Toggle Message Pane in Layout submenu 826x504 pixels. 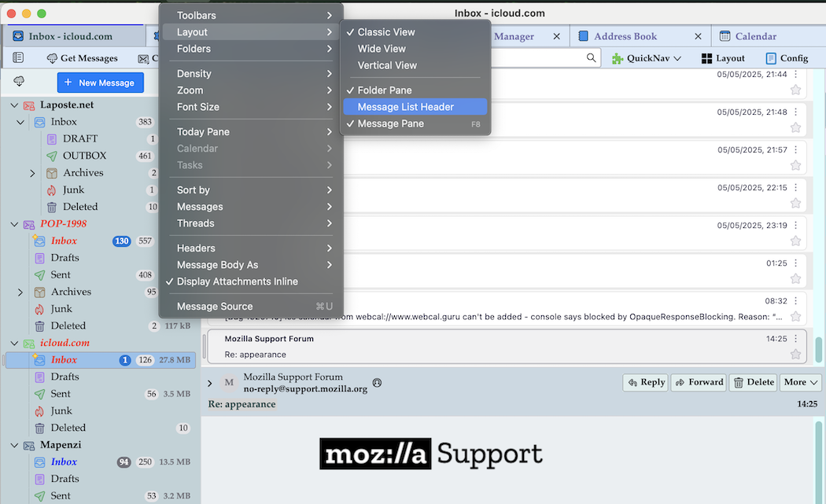[415, 123]
